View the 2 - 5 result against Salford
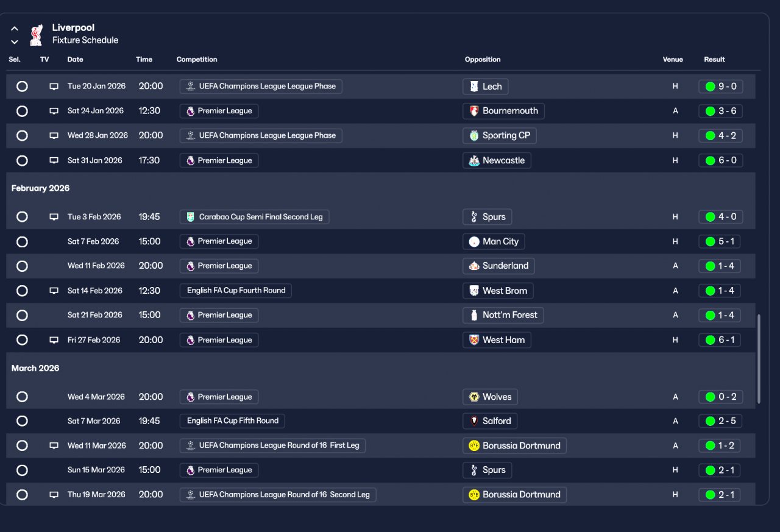 (x=721, y=421)
